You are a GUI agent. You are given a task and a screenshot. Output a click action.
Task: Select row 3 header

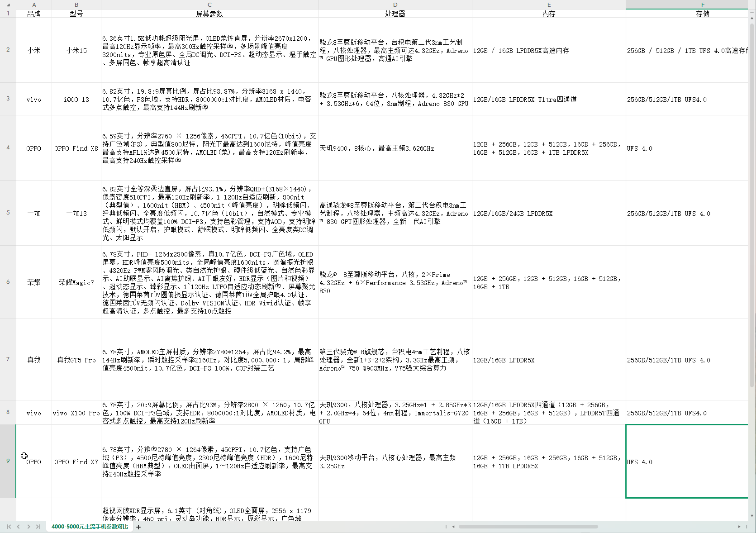8,99
